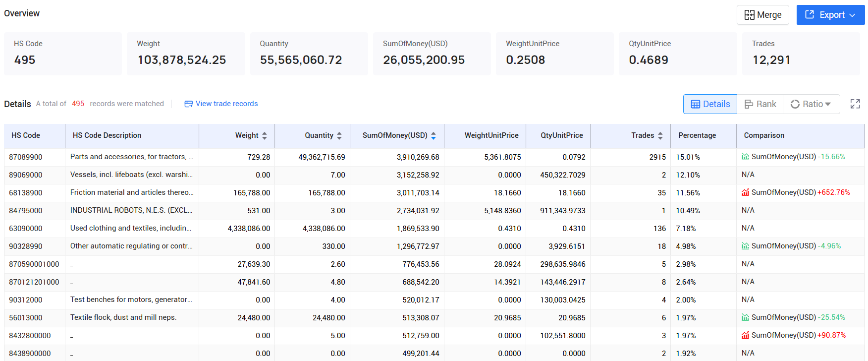Click the Weight overview card 103,878,524.25

[186, 54]
